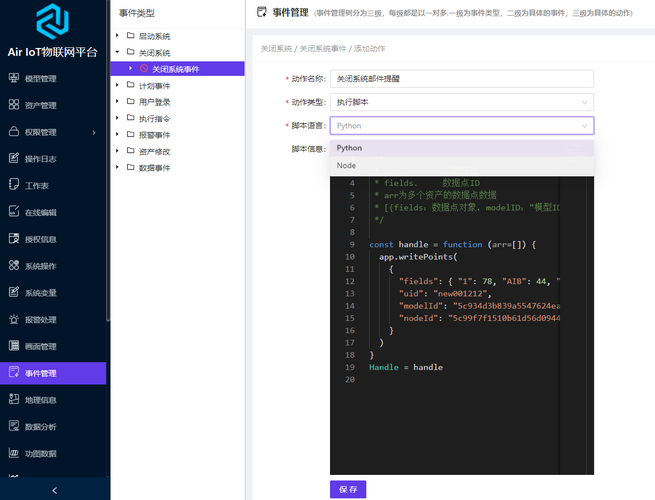Open the 脚本语言 Python dropdown
Screen dimensions: 655x500
pyautogui.click(x=462, y=126)
